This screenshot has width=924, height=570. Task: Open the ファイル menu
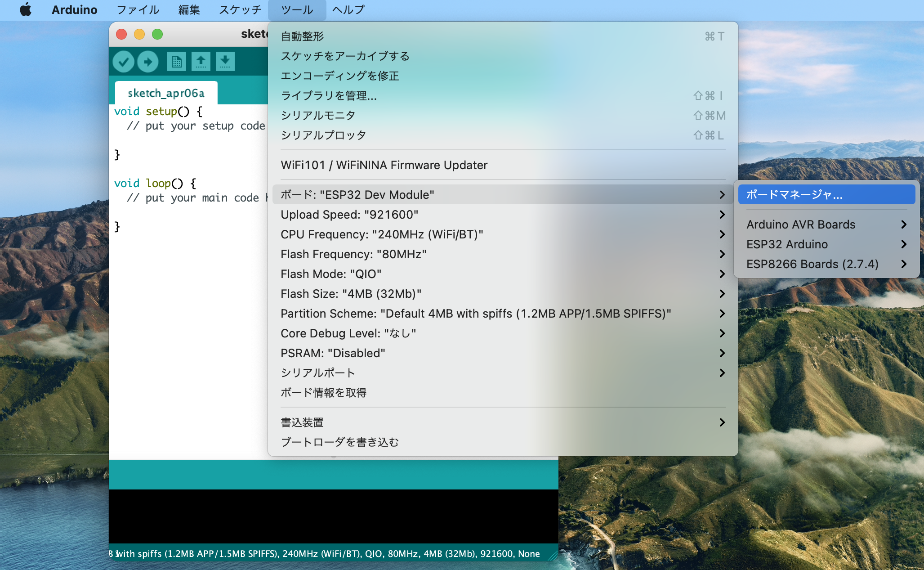point(138,9)
